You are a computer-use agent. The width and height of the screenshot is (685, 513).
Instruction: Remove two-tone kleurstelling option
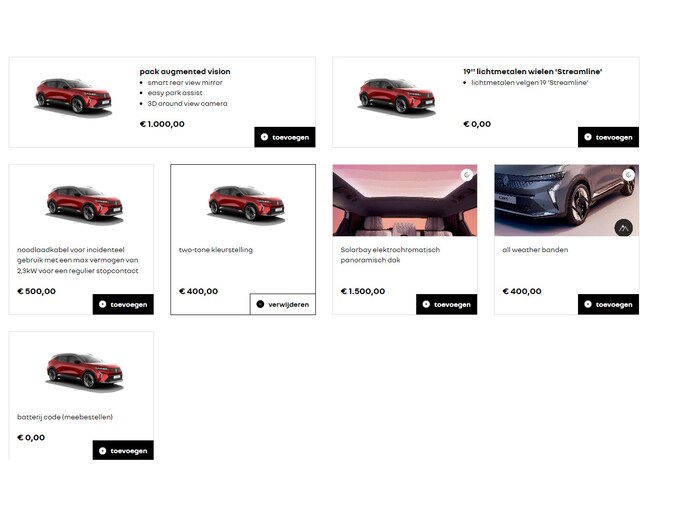(283, 304)
